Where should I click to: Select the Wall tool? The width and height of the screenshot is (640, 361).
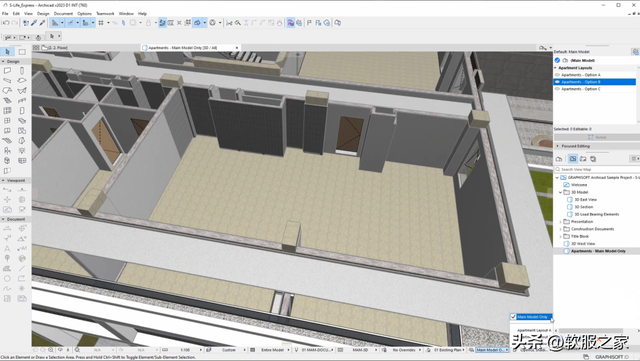(x=7, y=71)
